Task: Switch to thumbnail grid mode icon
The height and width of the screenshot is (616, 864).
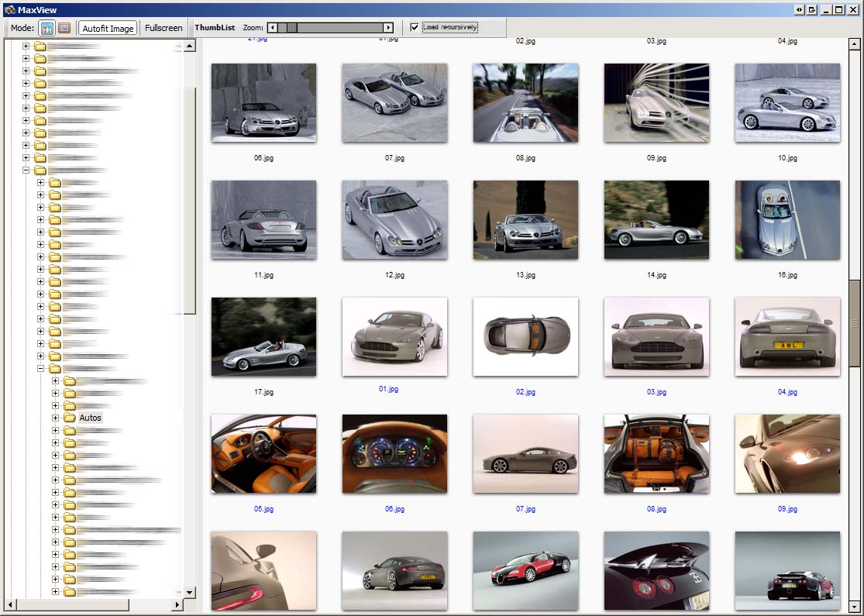Action: click(47, 28)
